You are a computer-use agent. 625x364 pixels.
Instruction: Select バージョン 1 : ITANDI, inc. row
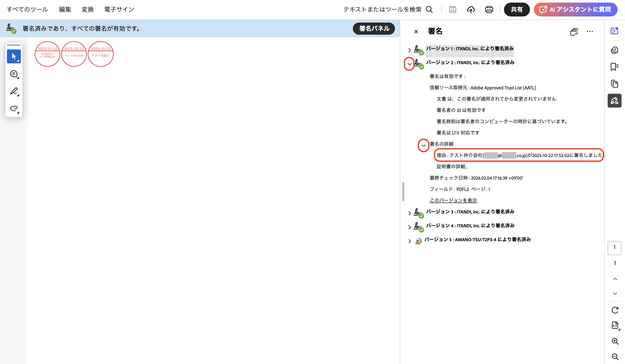(x=470, y=49)
